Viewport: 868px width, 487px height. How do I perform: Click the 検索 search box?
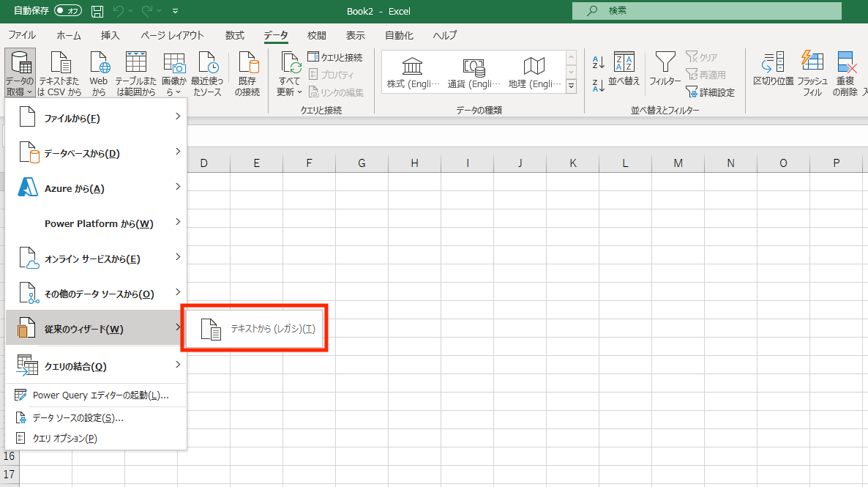tap(707, 10)
